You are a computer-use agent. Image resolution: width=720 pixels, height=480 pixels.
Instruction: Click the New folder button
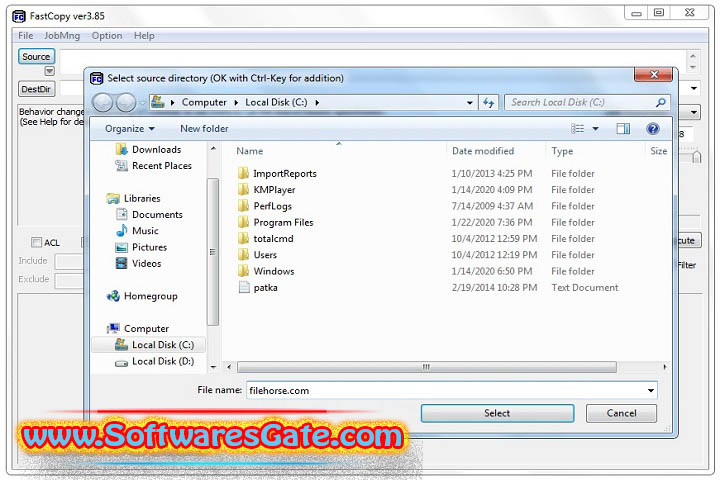click(x=204, y=129)
